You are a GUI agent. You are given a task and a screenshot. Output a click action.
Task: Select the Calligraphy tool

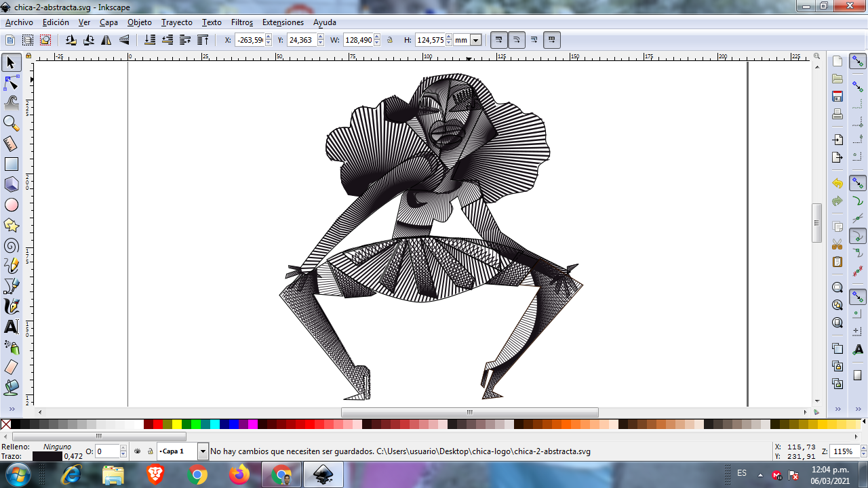click(11, 306)
